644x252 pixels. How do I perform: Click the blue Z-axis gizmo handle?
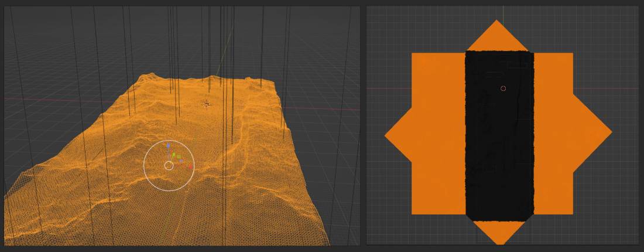click(x=168, y=145)
